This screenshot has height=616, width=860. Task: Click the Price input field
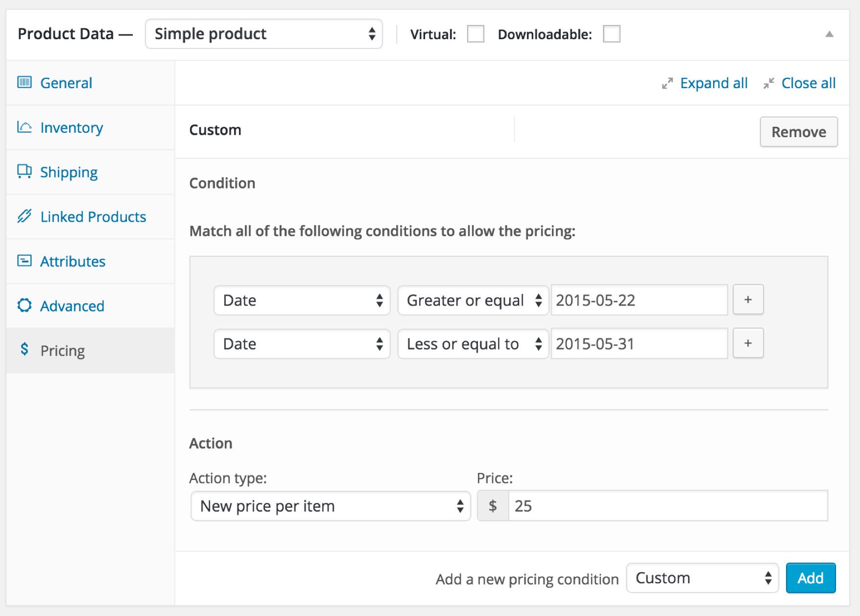(x=668, y=506)
